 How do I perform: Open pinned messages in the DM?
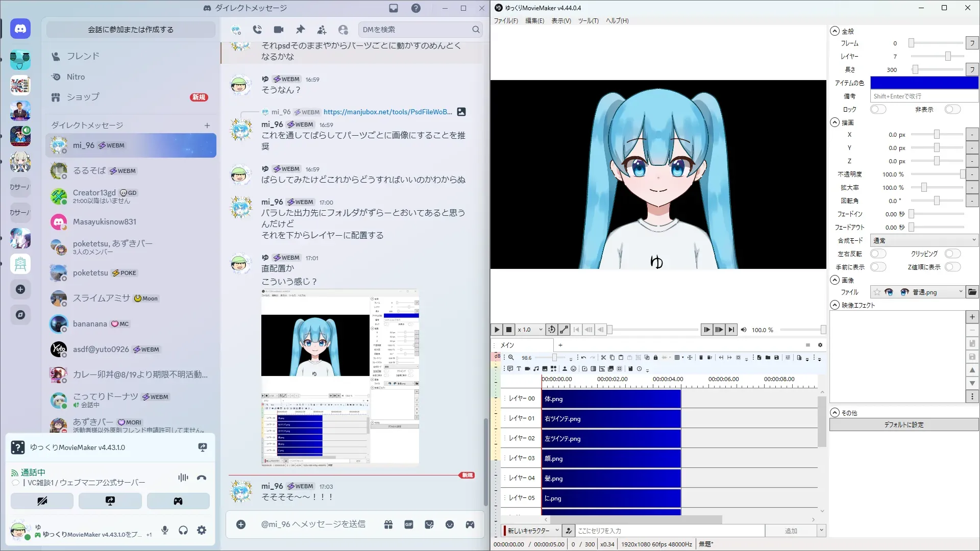pos(300,30)
